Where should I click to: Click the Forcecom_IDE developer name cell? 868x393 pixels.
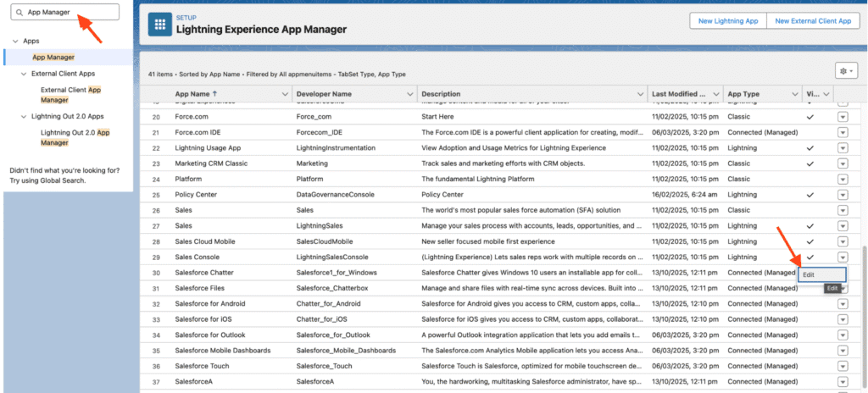coord(320,133)
